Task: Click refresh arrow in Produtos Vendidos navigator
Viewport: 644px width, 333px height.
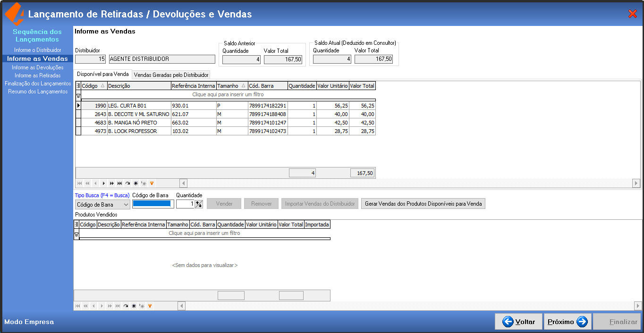Action: click(x=126, y=306)
